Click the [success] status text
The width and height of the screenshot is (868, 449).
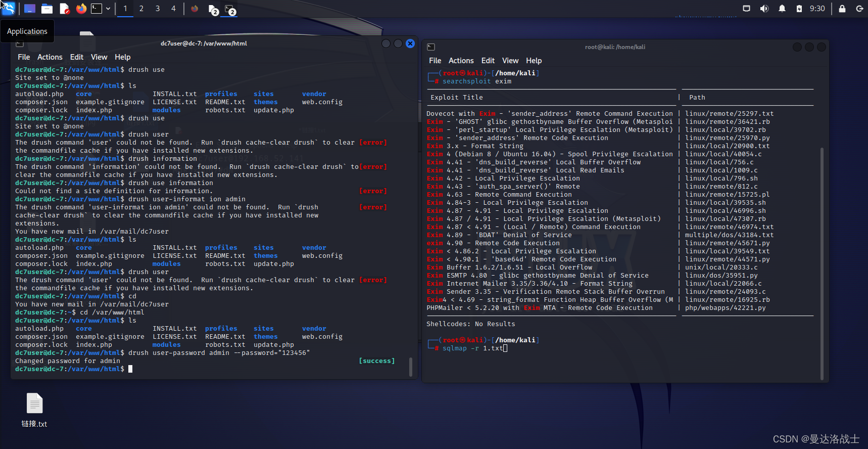click(377, 361)
